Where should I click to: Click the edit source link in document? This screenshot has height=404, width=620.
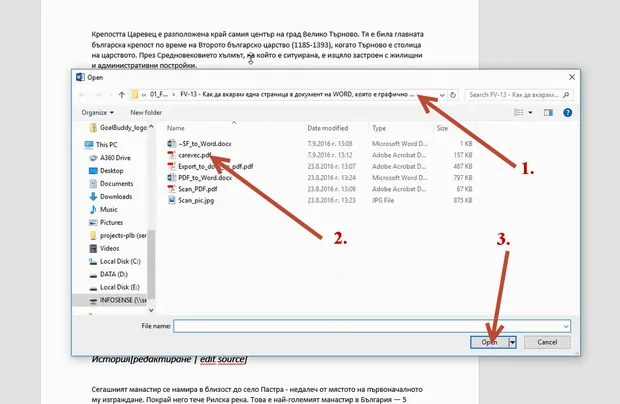click(x=222, y=359)
